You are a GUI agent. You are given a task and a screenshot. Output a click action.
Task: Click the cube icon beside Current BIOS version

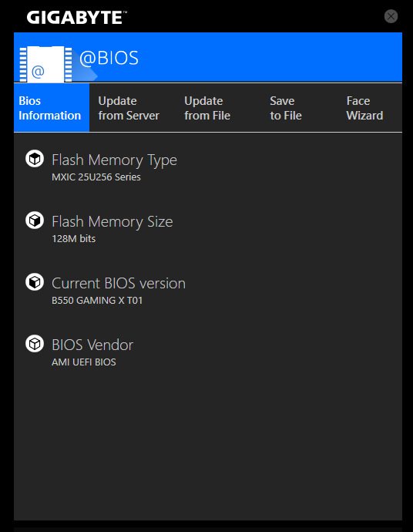pos(35,282)
